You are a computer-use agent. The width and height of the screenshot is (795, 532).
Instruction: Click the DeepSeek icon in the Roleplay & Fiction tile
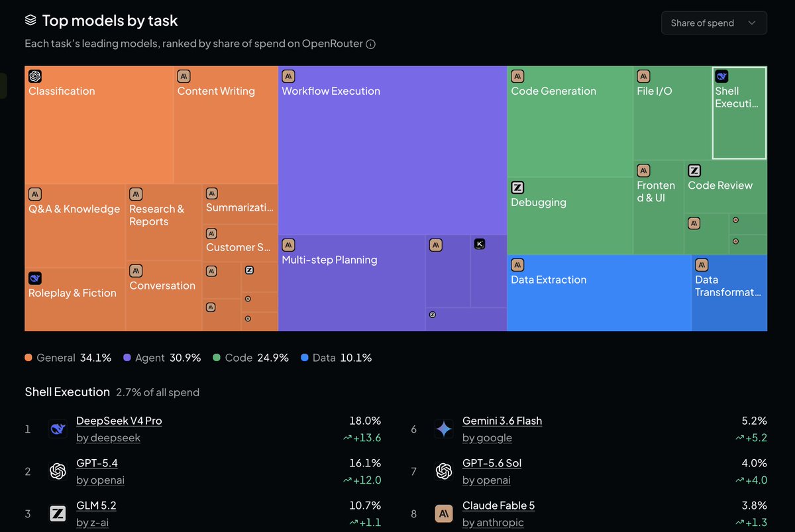[x=35, y=278]
